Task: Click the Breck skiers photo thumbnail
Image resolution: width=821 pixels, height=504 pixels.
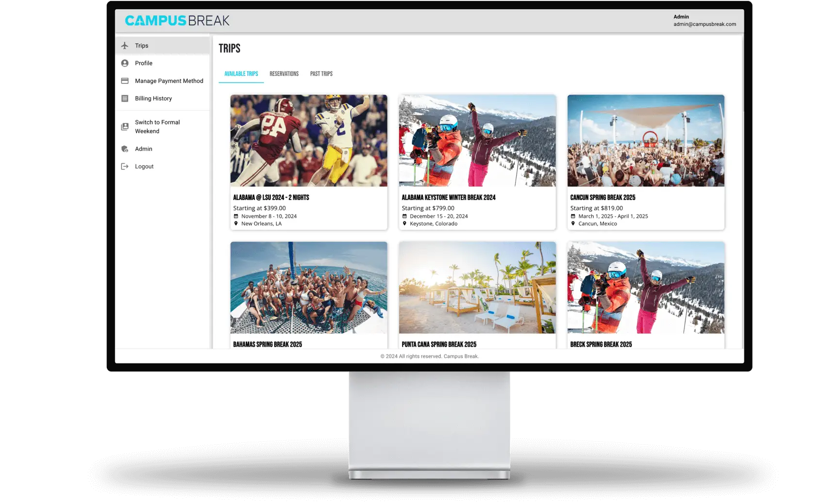Action: tap(646, 287)
